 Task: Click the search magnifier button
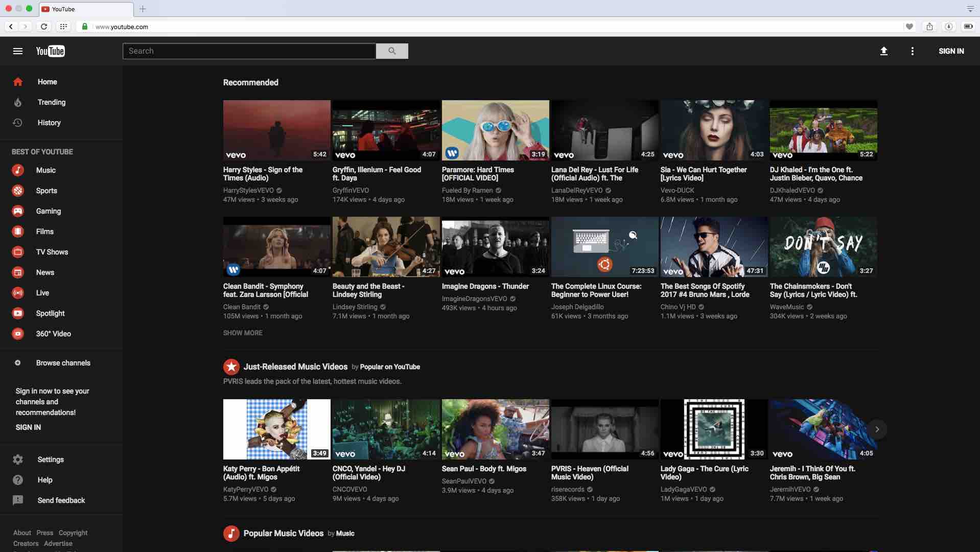coord(391,51)
